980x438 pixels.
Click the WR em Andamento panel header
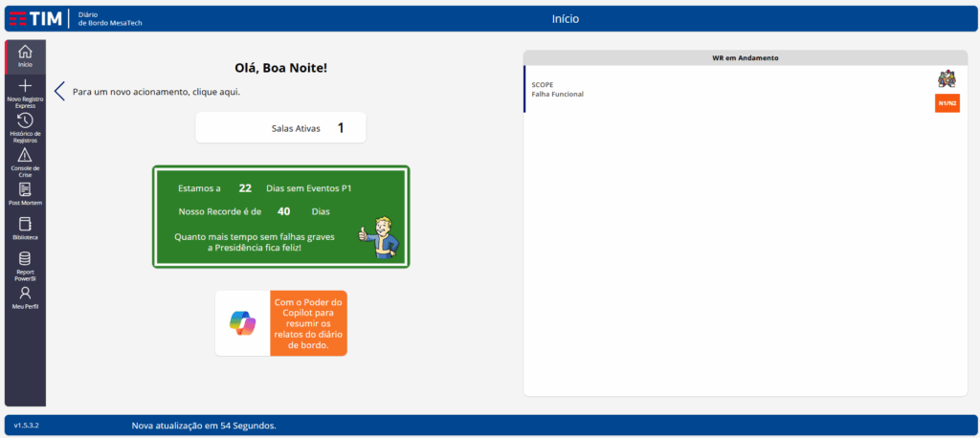(745, 57)
